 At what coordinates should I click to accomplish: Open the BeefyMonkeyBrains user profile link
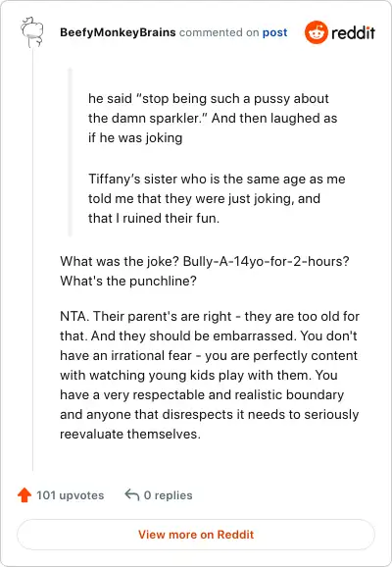click(x=118, y=32)
